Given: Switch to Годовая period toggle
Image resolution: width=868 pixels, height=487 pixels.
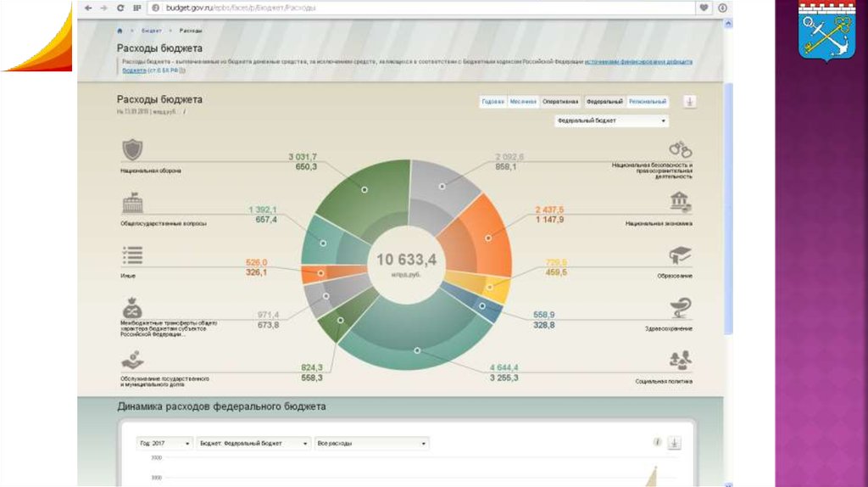Looking at the screenshot, I should pyautogui.click(x=492, y=102).
